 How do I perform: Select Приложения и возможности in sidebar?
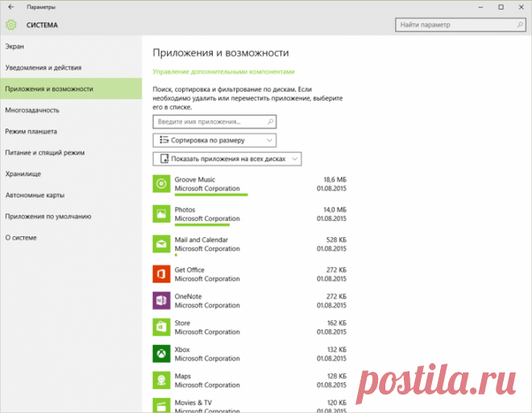click(x=71, y=89)
